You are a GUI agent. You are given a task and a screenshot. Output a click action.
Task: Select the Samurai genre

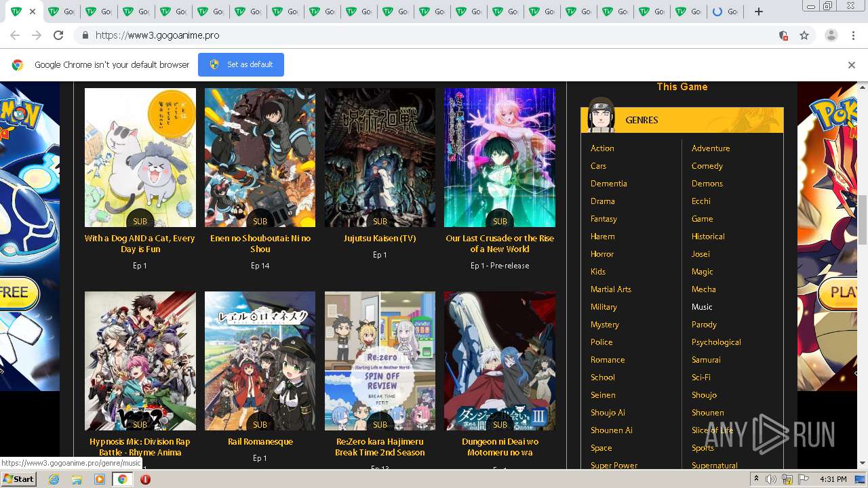point(706,360)
